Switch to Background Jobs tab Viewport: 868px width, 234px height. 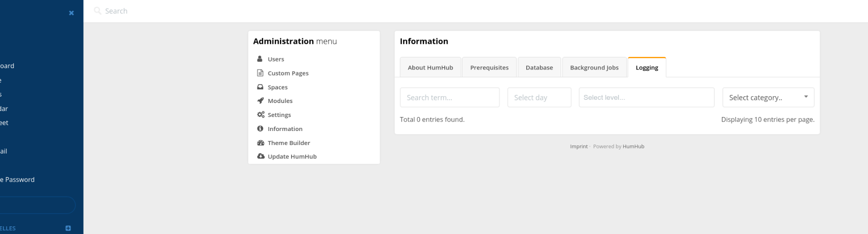pyautogui.click(x=594, y=67)
